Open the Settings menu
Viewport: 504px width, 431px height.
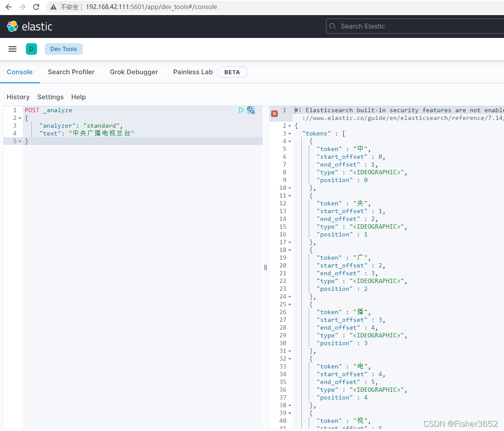click(x=50, y=97)
